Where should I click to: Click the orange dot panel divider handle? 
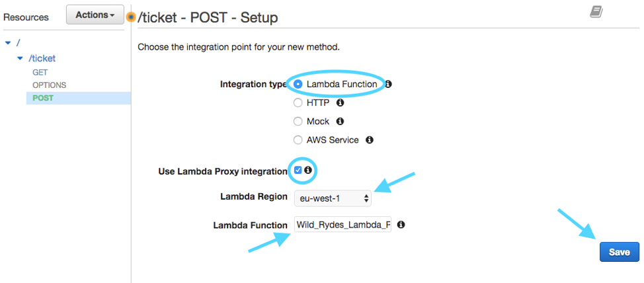coord(131,17)
